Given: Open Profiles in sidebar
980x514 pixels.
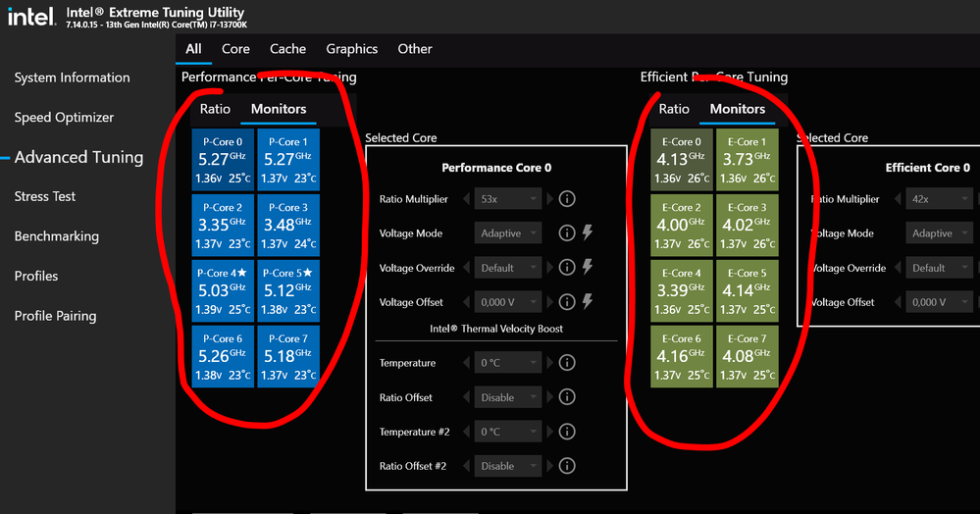Looking at the screenshot, I should pos(36,276).
